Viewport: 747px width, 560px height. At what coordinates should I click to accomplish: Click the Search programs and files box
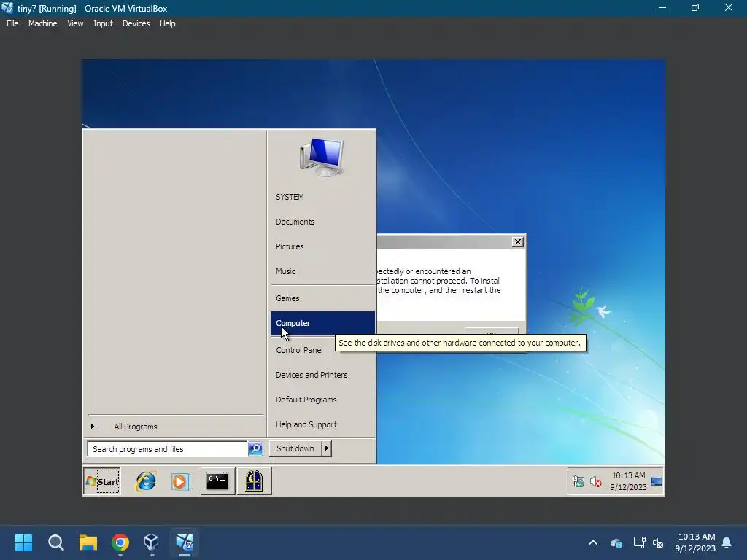[167, 449]
